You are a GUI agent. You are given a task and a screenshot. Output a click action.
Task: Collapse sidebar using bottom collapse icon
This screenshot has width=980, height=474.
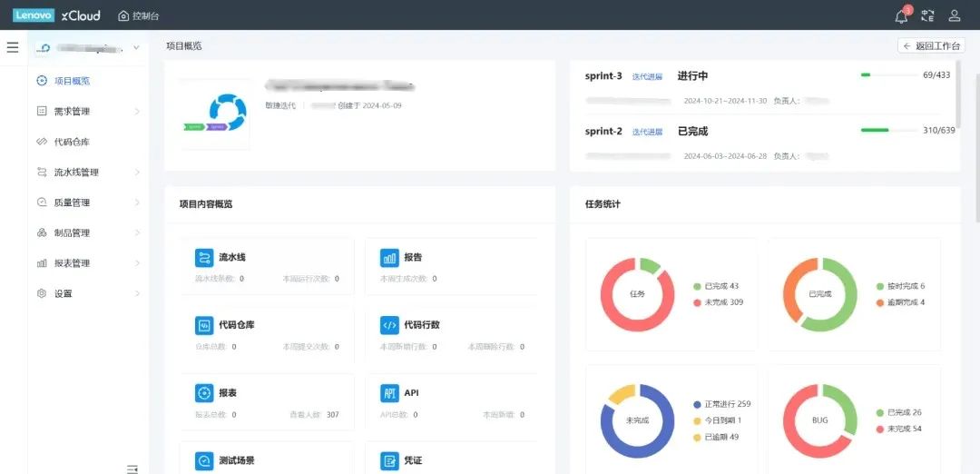coord(132,469)
